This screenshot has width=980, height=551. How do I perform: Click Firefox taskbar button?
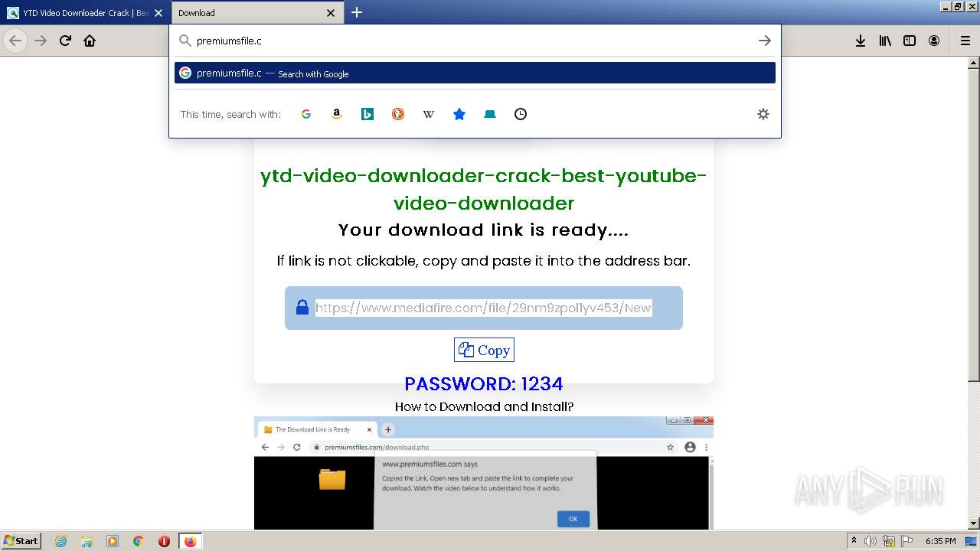point(190,541)
